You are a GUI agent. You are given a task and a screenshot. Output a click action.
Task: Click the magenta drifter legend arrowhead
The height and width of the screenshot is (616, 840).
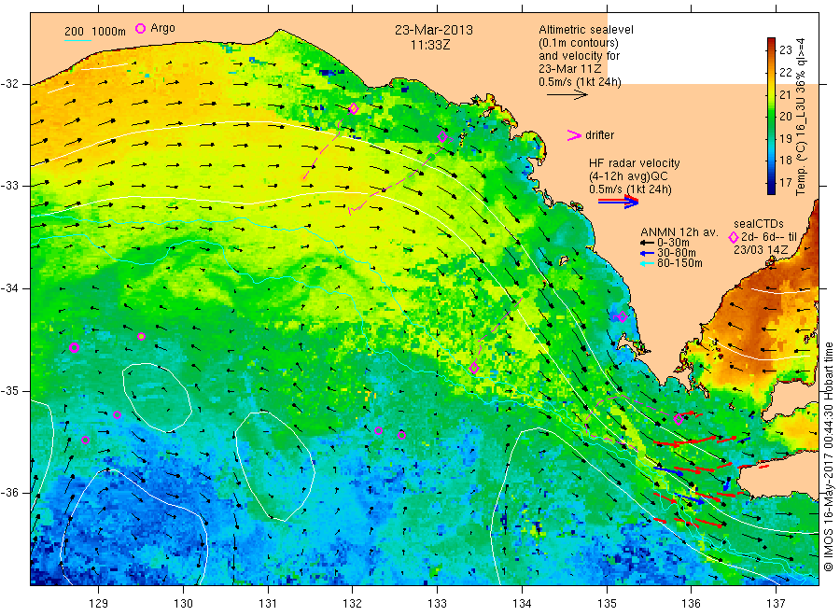[574, 135]
